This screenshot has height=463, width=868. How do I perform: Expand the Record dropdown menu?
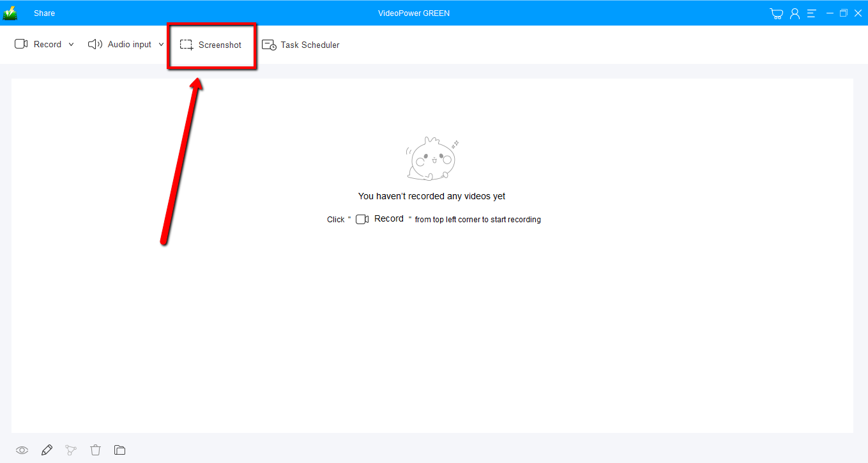coord(71,44)
